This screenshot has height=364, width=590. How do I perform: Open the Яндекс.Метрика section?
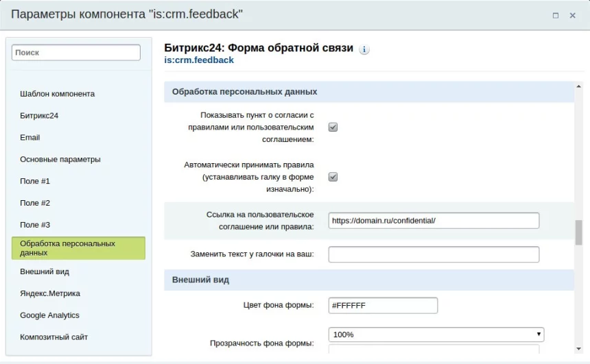[x=50, y=293]
